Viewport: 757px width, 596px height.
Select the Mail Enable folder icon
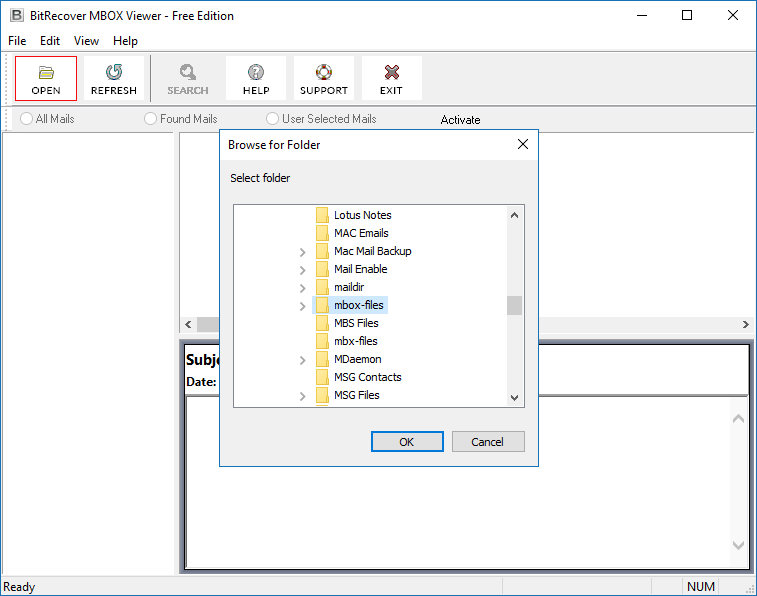[322, 269]
